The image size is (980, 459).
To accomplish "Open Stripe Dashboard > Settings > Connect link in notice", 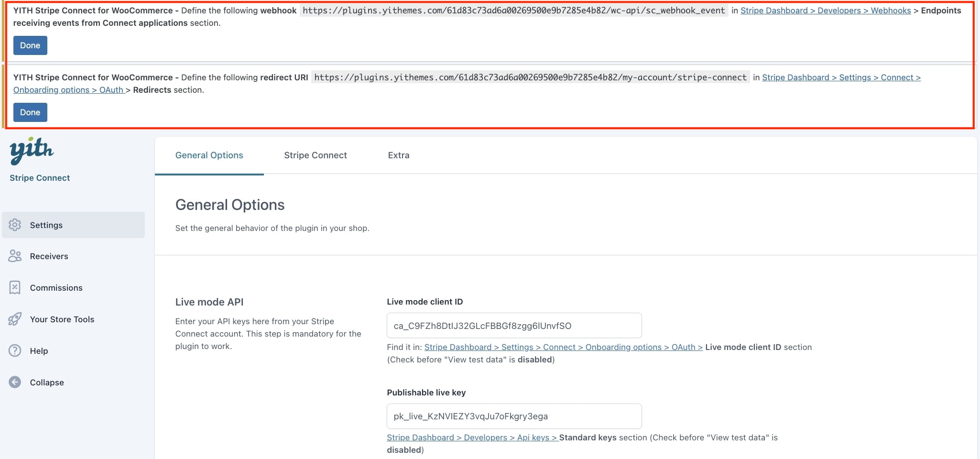I will [841, 77].
